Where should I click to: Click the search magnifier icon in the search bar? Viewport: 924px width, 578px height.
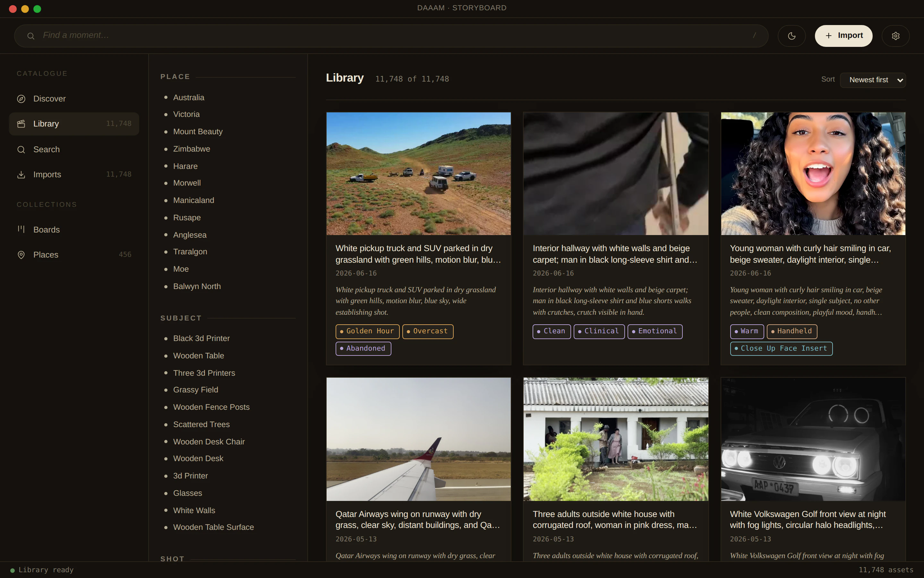(31, 36)
